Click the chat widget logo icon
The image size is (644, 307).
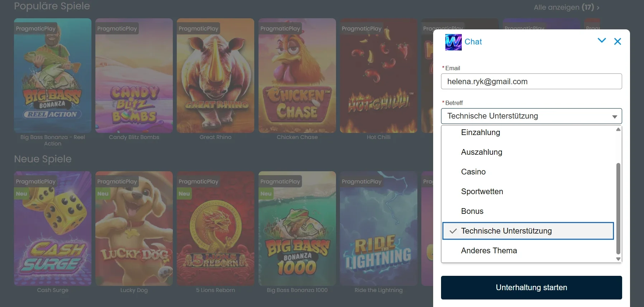453,42
